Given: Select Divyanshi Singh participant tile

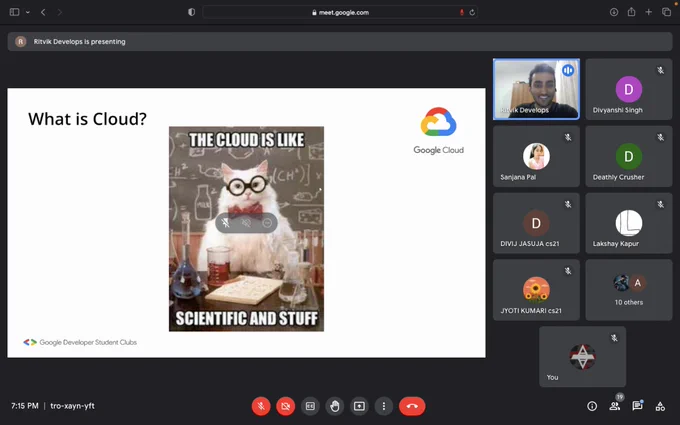Looking at the screenshot, I should (629, 89).
